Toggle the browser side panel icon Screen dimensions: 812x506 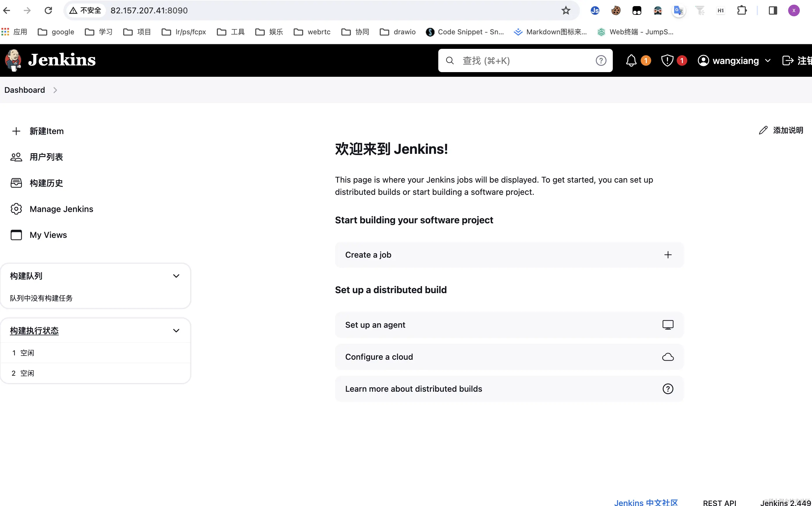(x=773, y=10)
